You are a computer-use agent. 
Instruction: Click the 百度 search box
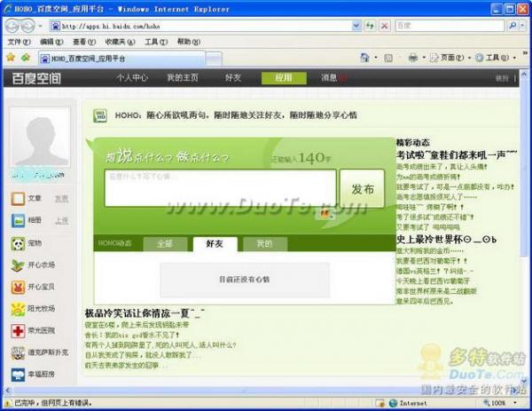pos(450,26)
